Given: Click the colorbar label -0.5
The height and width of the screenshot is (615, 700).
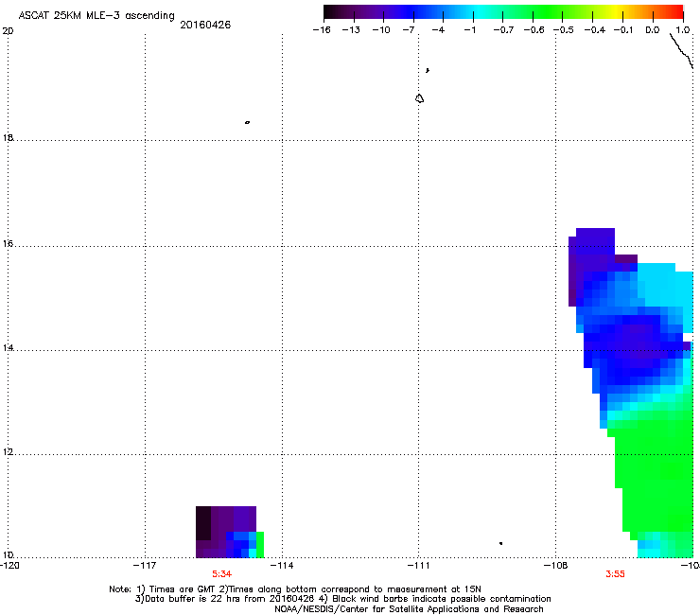Looking at the screenshot, I should coord(564,30).
